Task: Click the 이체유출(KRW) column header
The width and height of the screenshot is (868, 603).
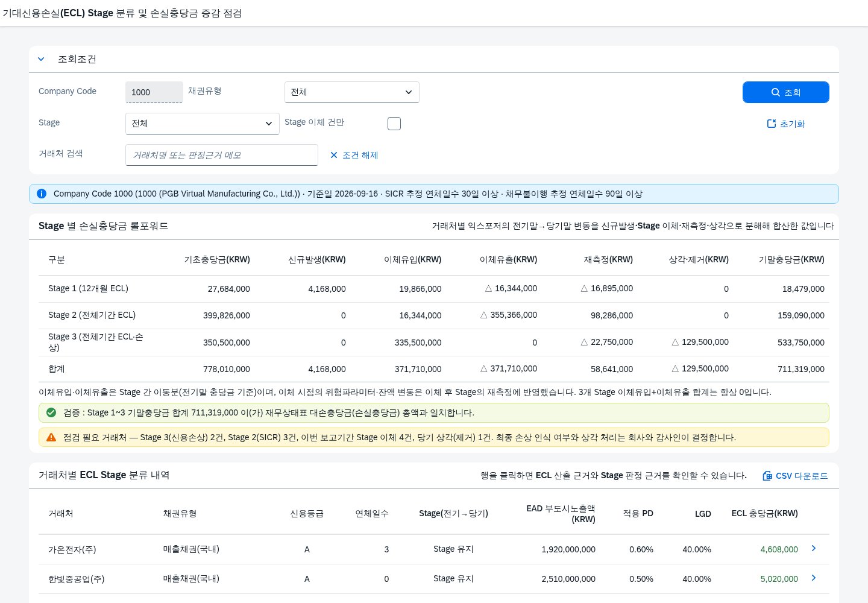Action: click(x=509, y=259)
